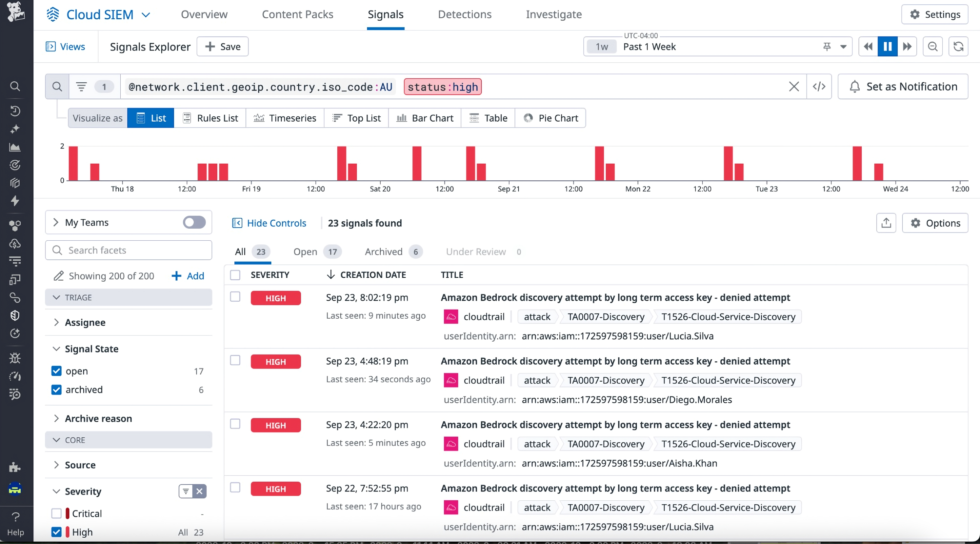The image size is (980, 544).
Task: Check the Critical severity checkbox
Action: click(x=57, y=513)
